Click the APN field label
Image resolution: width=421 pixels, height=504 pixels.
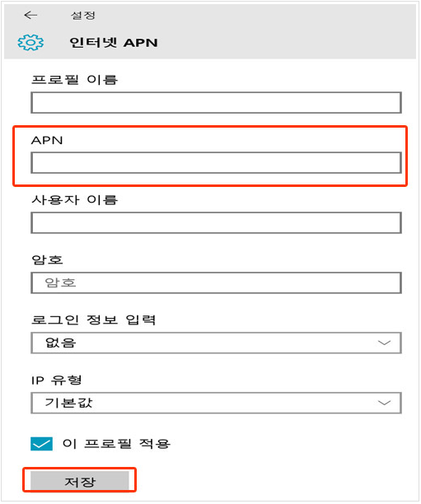point(47,141)
